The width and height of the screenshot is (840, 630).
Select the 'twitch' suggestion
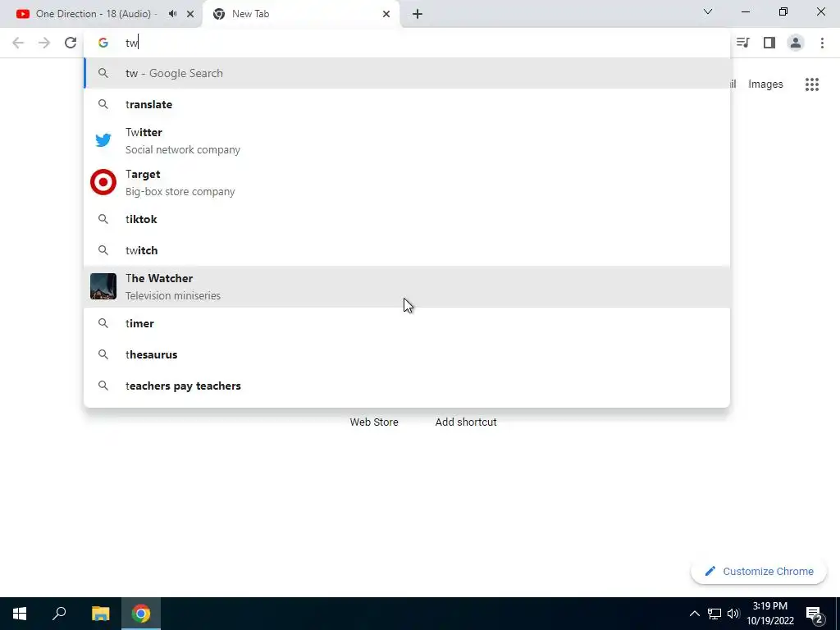[407, 250]
